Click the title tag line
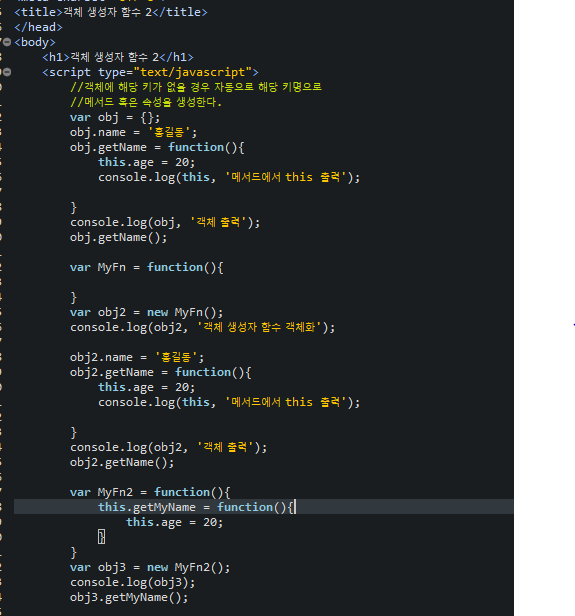575x616 pixels. pyautogui.click(x=111, y=12)
